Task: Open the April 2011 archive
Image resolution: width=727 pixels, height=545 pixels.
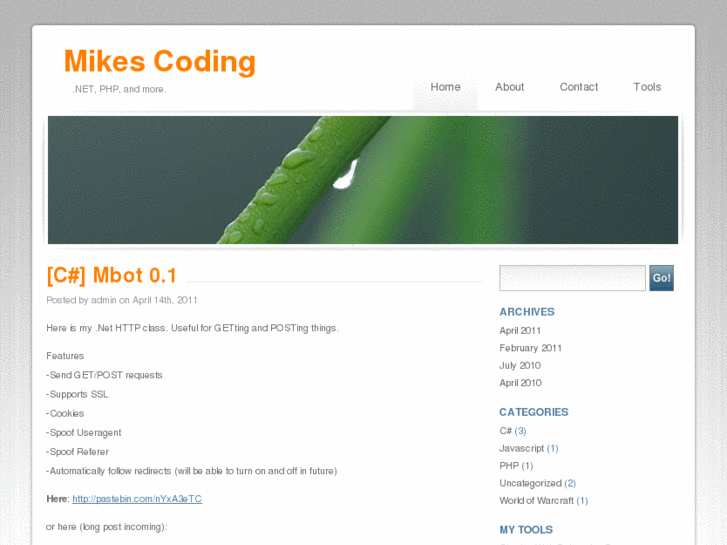Action: [520, 331]
